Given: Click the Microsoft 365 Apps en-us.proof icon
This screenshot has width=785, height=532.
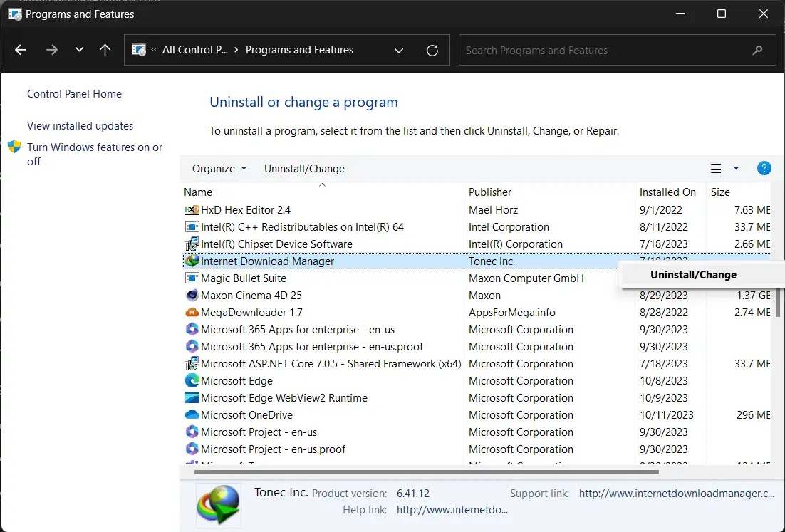Looking at the screenshot, I should 192,346.
